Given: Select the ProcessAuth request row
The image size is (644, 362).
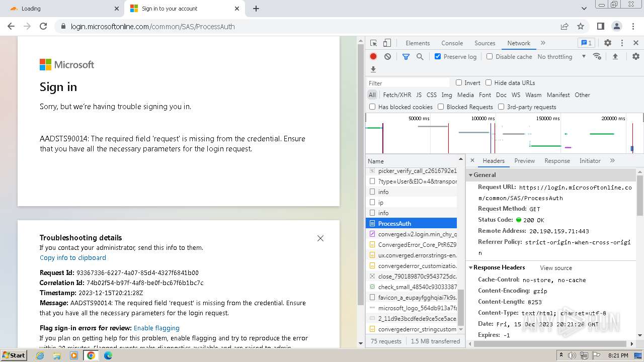Looking at the screenshot, I should 412,223.
